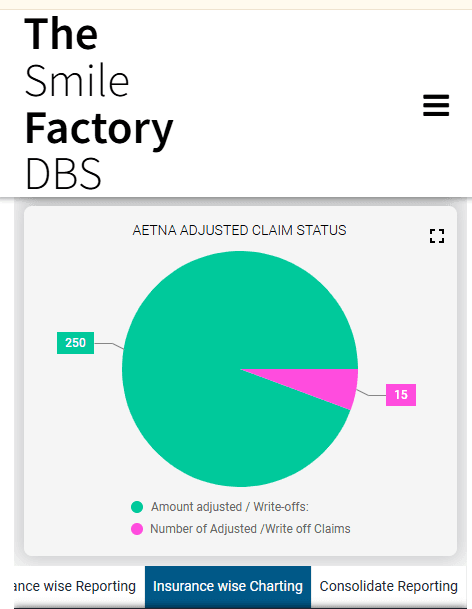The image size is (472, 609).
Task: Click The Smile Factory DBS logo
Action: [x=99, y=103]
